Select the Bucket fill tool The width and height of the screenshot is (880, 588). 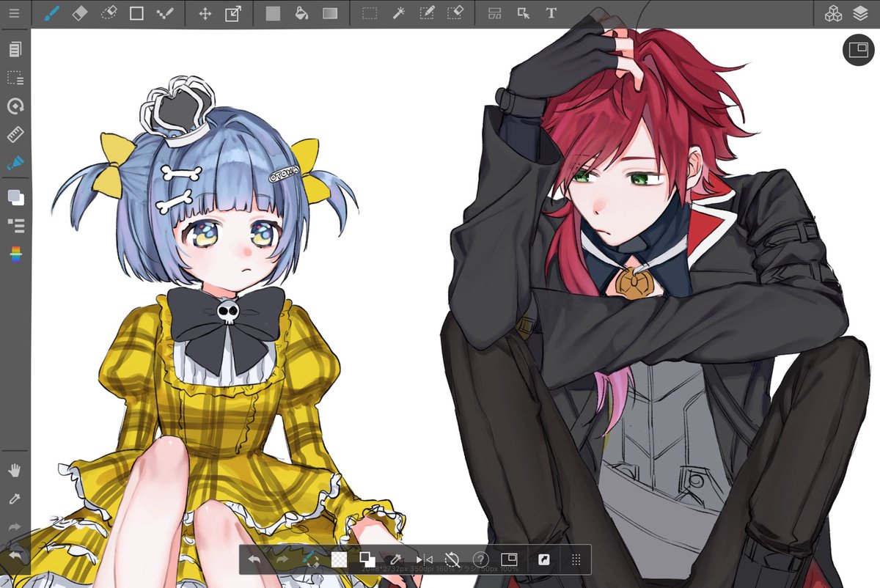click(301, 13)
